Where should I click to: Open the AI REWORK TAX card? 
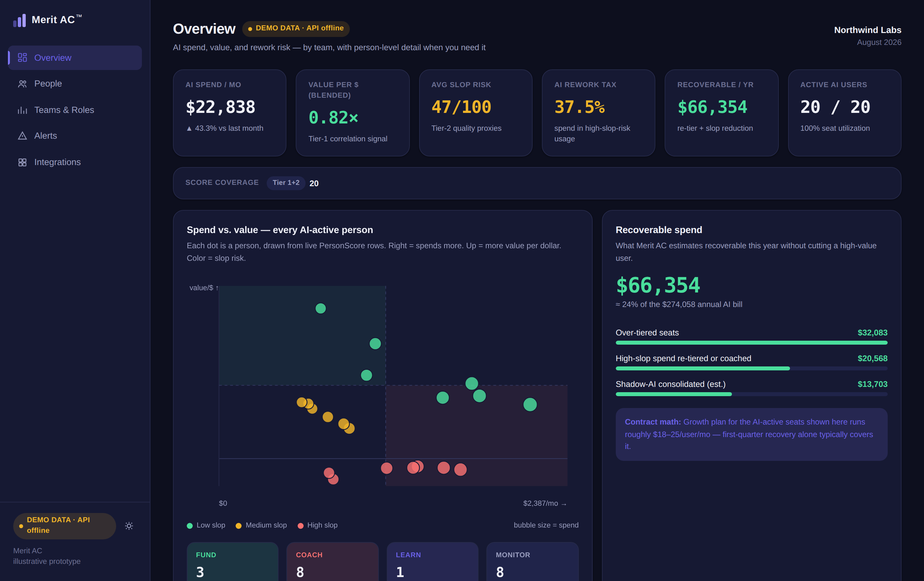tap(598, 113)
